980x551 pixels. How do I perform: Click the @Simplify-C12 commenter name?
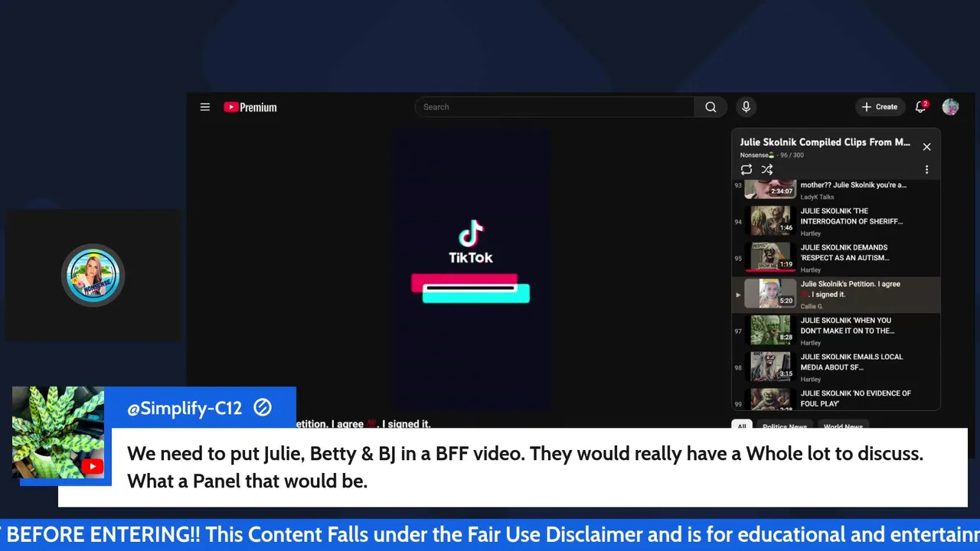point(185,409)
